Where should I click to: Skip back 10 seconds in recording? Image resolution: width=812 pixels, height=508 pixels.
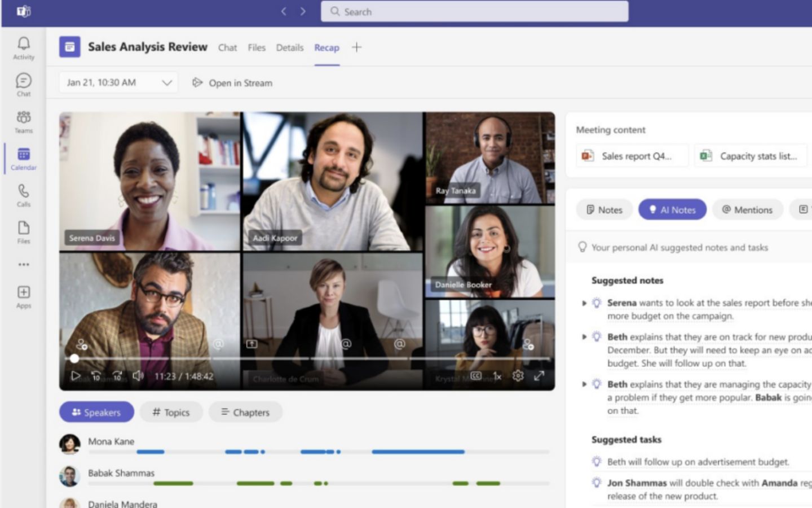[96, 376]
